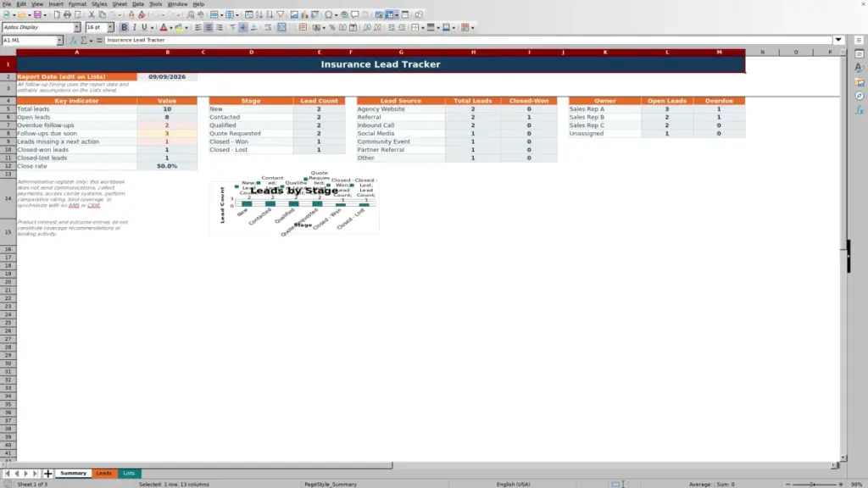The width and height of the screenshot is (868, 488).
Task: Open the Font Size dropdown
Action: click(x=110, y=28)
